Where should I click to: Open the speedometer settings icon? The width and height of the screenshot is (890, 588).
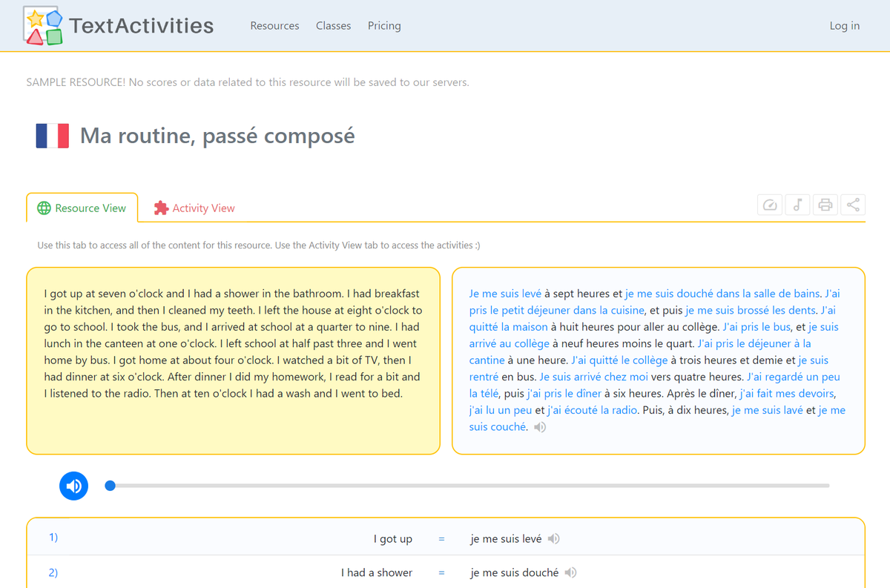click(x=771, y=205)
